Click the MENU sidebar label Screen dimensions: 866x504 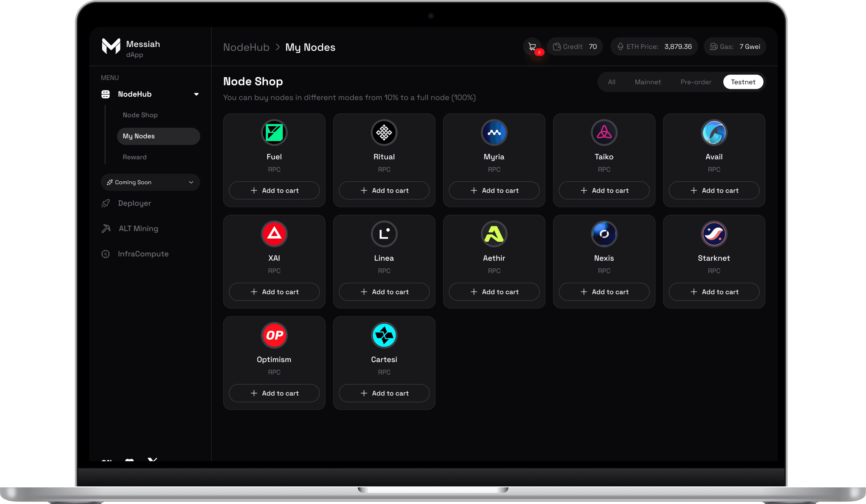110,78
